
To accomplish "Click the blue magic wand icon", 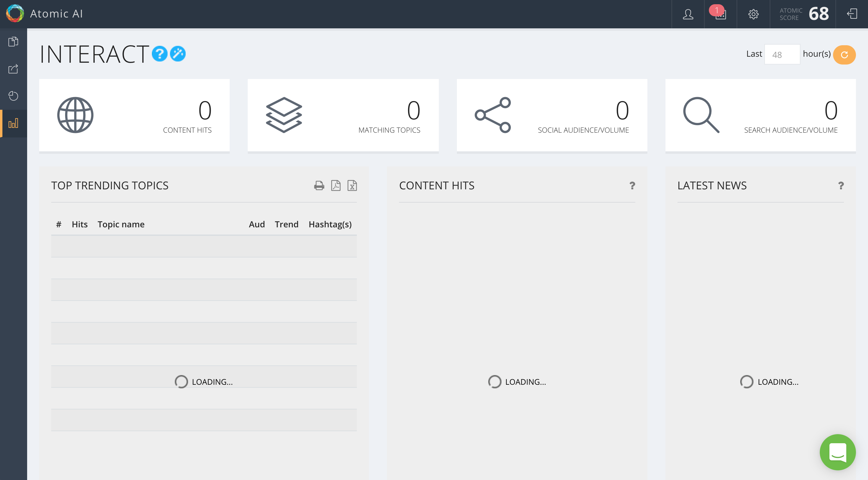I will click(178, 54).
